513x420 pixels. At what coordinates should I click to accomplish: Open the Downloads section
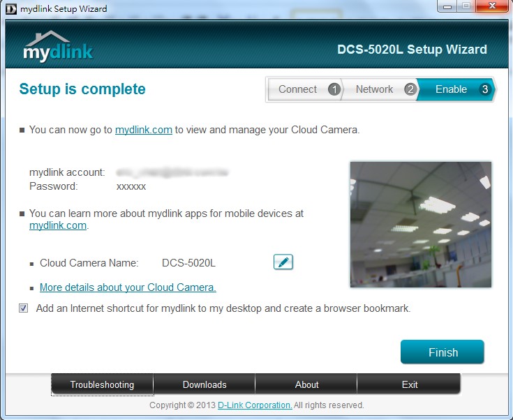coord(205,384)
